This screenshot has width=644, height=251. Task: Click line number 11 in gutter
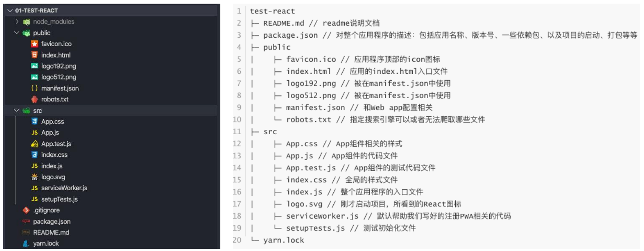coord(237,132)
